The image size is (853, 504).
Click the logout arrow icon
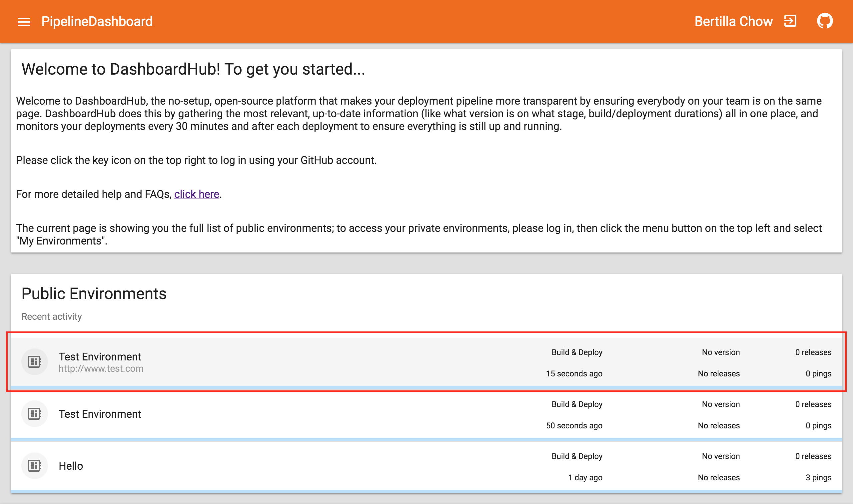pyautogui.click(x=790, y=21)
